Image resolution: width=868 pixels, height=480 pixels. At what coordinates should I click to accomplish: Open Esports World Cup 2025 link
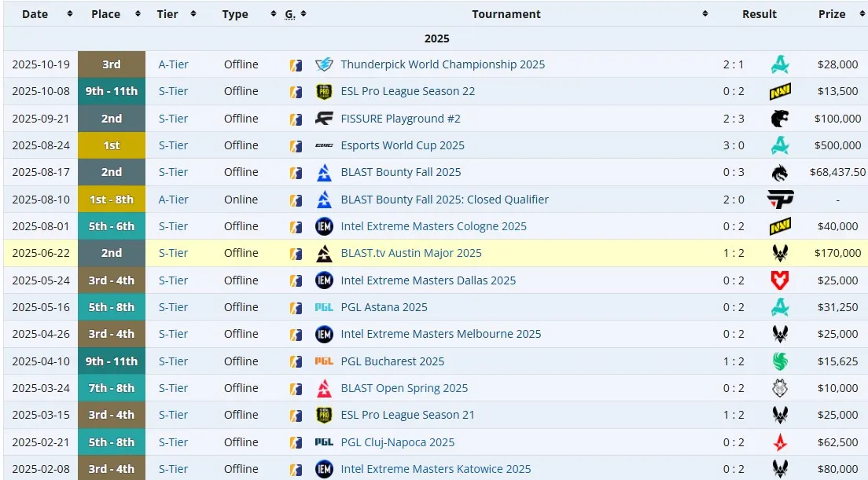403,145
